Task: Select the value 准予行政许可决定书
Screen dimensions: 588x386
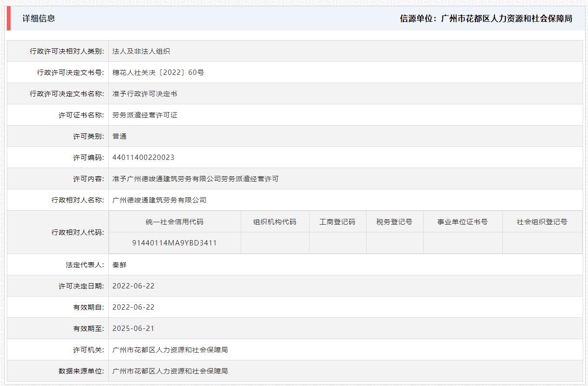Action: coord(145,94)
